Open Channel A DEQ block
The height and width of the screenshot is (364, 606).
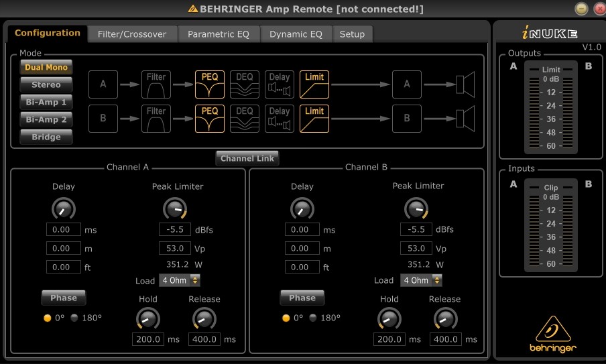click(x=244, y=84)
